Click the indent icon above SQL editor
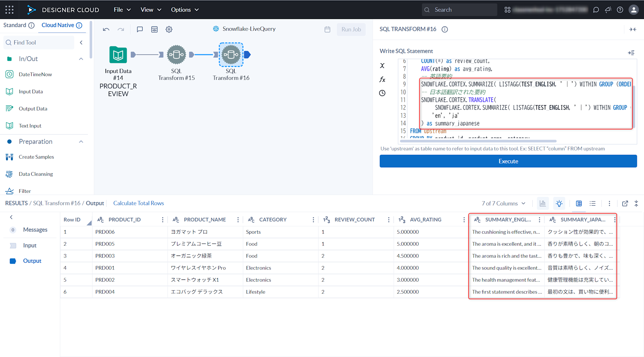The height and width of the screenshot is (357, 644). point(631,52)
